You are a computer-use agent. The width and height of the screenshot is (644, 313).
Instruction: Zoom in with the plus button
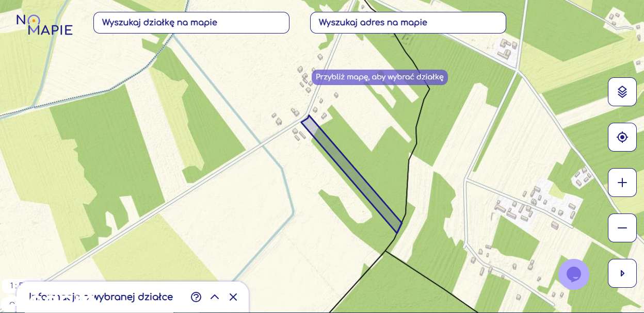pyautogui.click(x=622, y=183)
